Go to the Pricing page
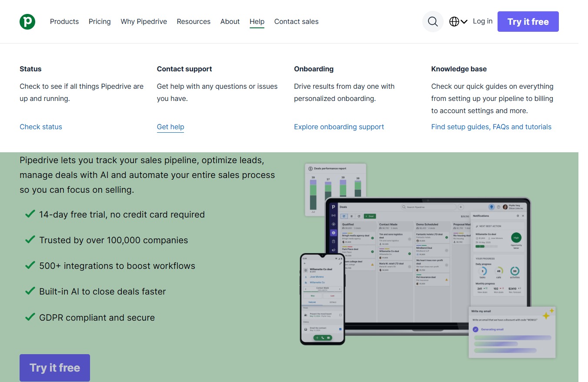 pos(100,21)
